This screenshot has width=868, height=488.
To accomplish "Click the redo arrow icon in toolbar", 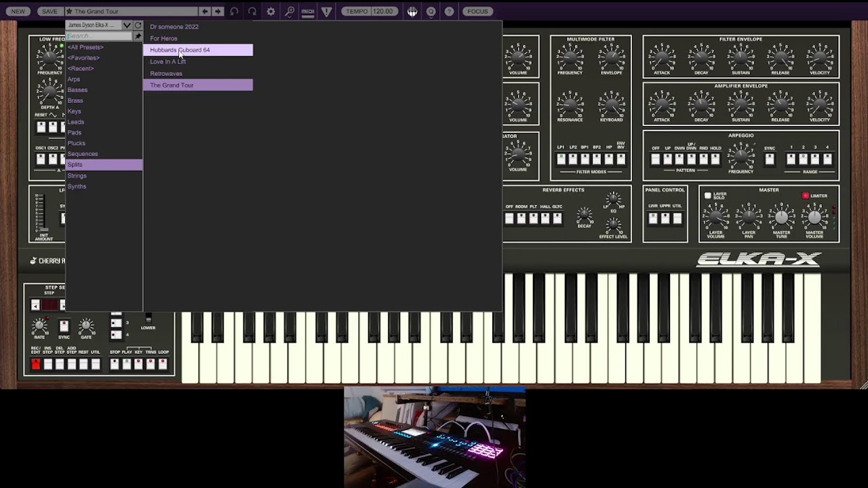I will coord(252,12).
